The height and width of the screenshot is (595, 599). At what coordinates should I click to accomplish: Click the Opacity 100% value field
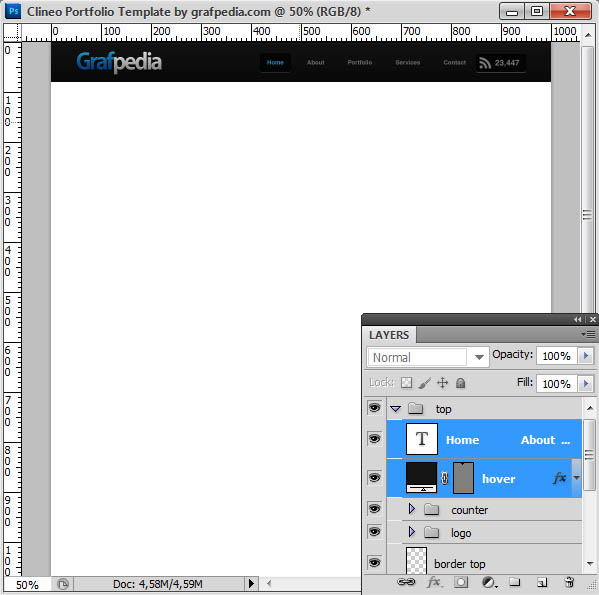pos(557,356)
